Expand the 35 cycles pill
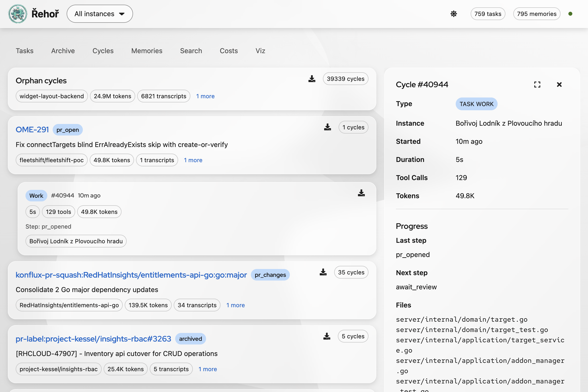Viewport: 588px width, 392px height. coord(351,272)
